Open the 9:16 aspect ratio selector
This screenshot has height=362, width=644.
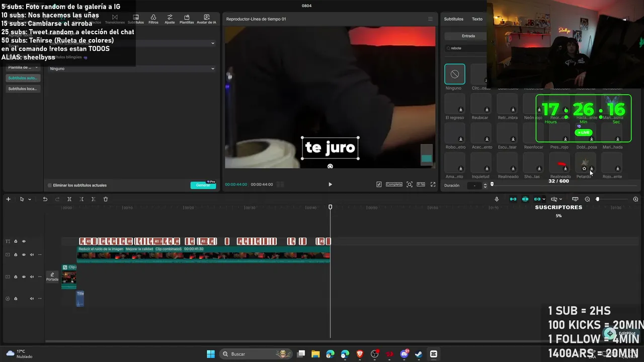421,185
